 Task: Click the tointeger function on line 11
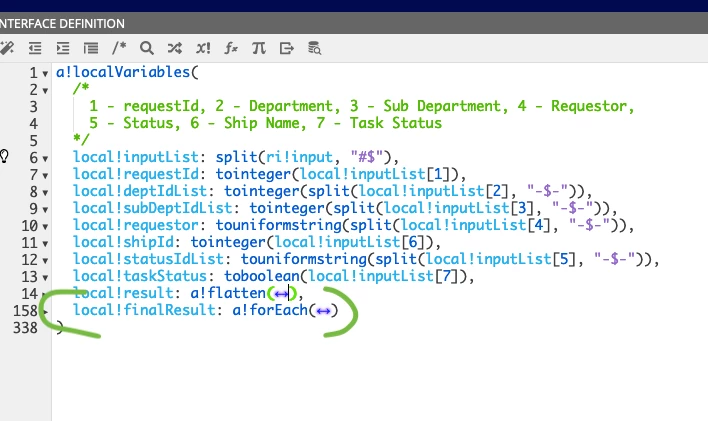pyautogui.click(x=228, y=242)
